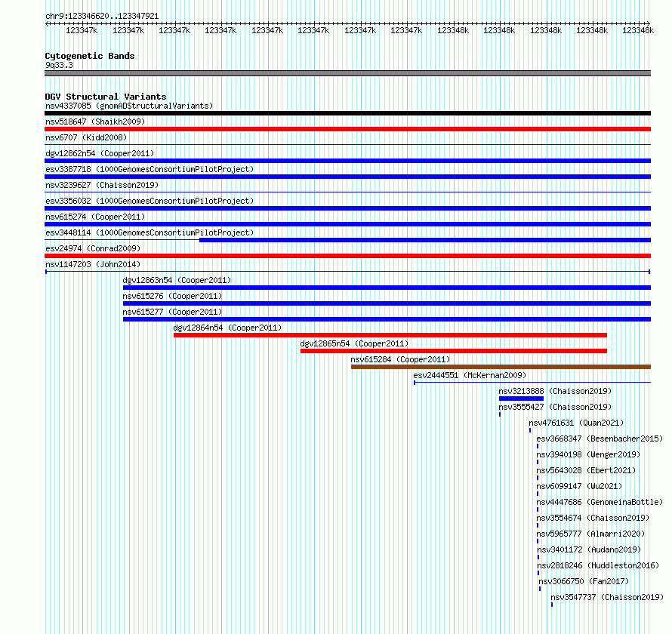Screen dimensions: 672x634
Task: Select dgv12863n54 (Cooper2011) label
Action: pyautogui.click(x=177, y=280)
